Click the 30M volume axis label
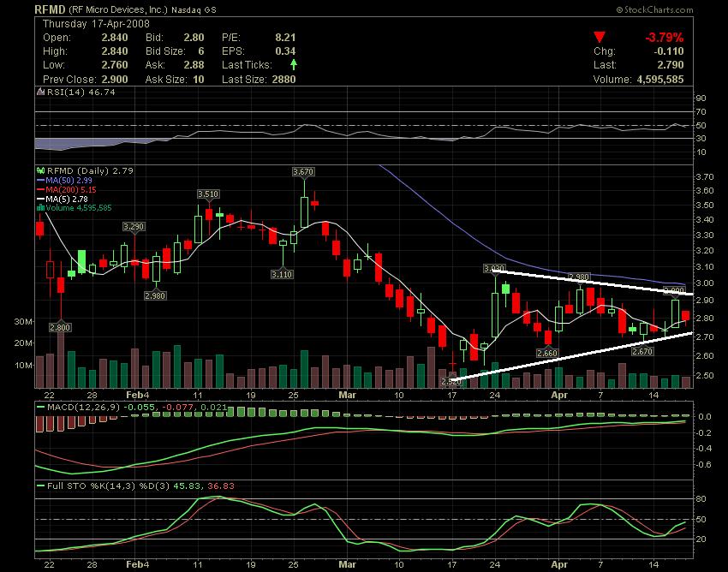Screen dimensions: 728x572 click(23, 321)
